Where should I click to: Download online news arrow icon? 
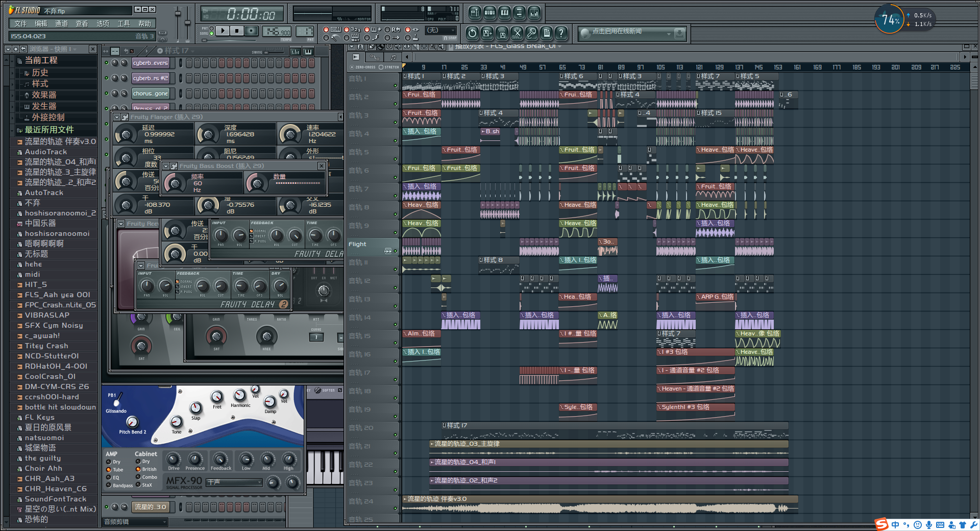click(x=679, y=34)
